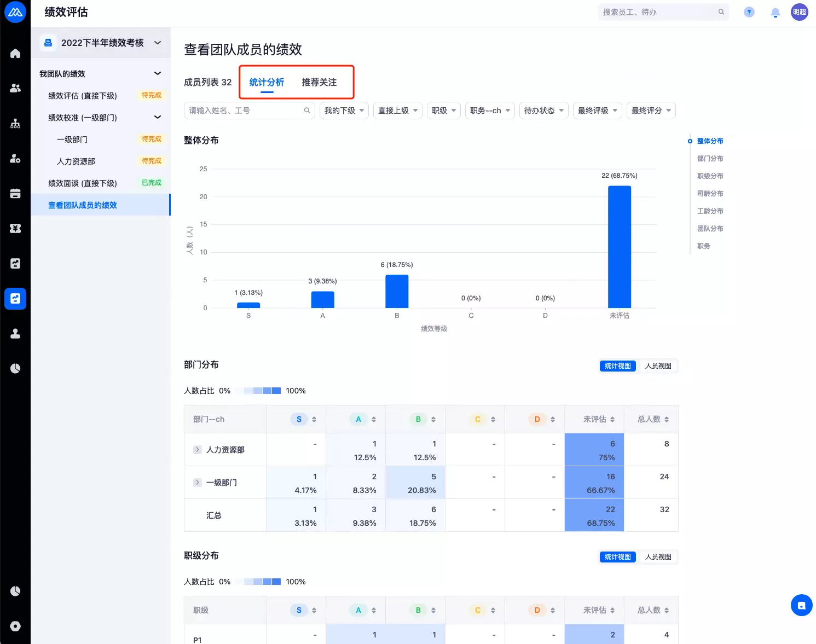
Task: Expand the 一级部门 table row
Action: [x=198, y=483]
